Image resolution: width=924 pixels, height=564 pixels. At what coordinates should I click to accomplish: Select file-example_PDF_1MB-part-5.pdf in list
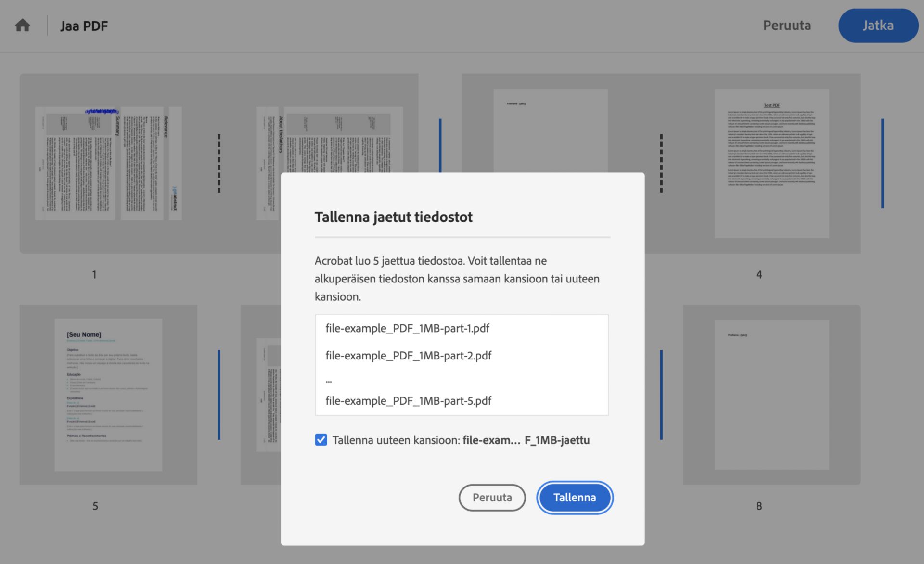408,401
